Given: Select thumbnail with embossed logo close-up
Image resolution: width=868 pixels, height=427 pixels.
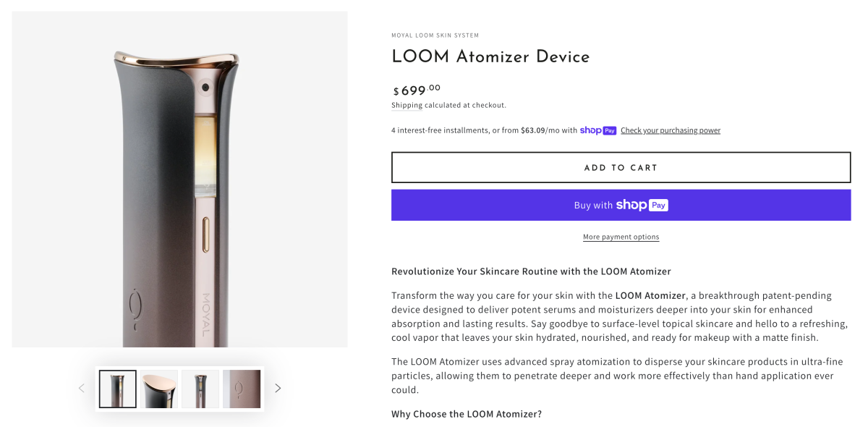Looking at the screenshot, I should [x=242, y=389].
